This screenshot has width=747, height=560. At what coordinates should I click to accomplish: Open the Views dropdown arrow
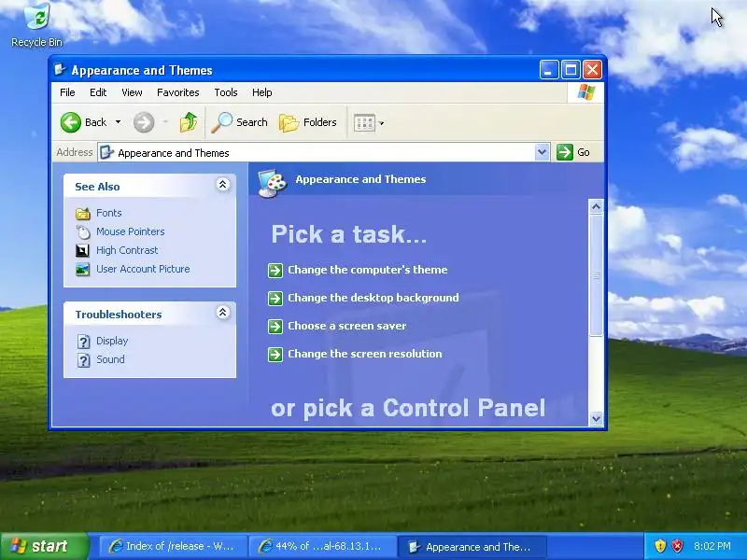pyautogui.click(x=381, y=123)
